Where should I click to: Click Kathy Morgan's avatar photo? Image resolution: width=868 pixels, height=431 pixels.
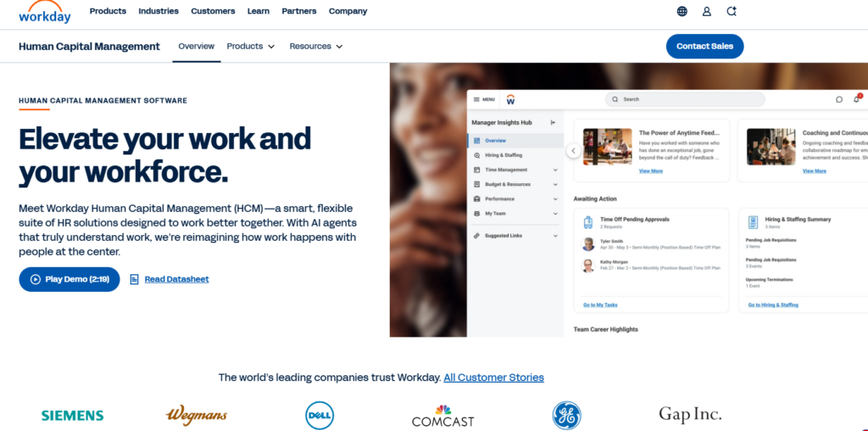(x=588, y=266)
